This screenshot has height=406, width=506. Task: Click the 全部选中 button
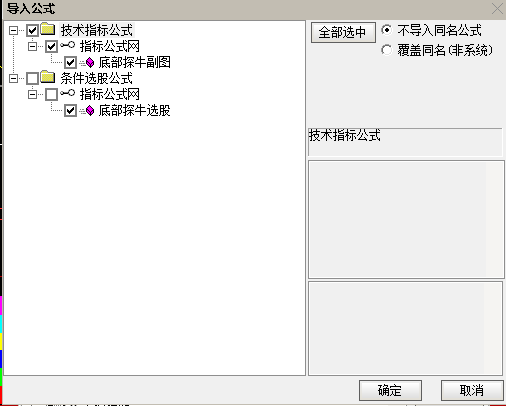click(343, 32)
